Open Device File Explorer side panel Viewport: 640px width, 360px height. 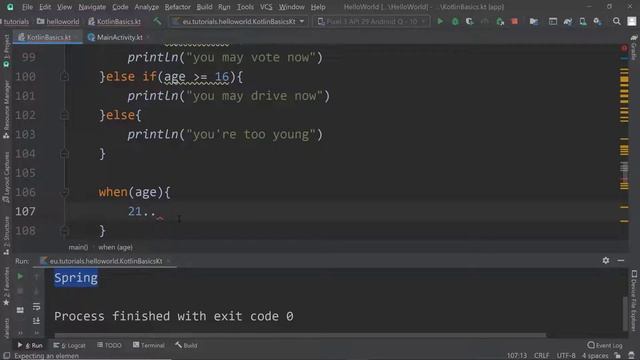pos(633,300)
